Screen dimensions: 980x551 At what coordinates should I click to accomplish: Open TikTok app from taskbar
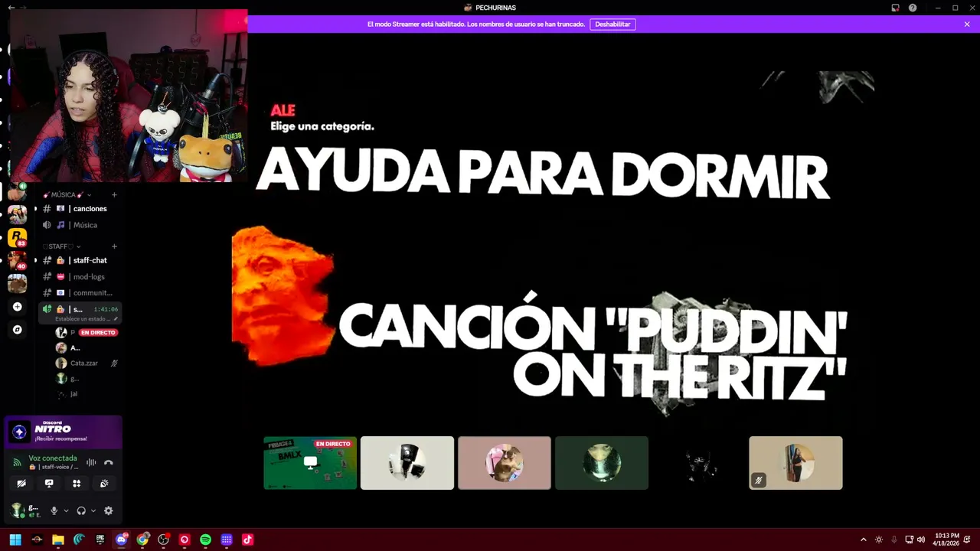(247, 540)
